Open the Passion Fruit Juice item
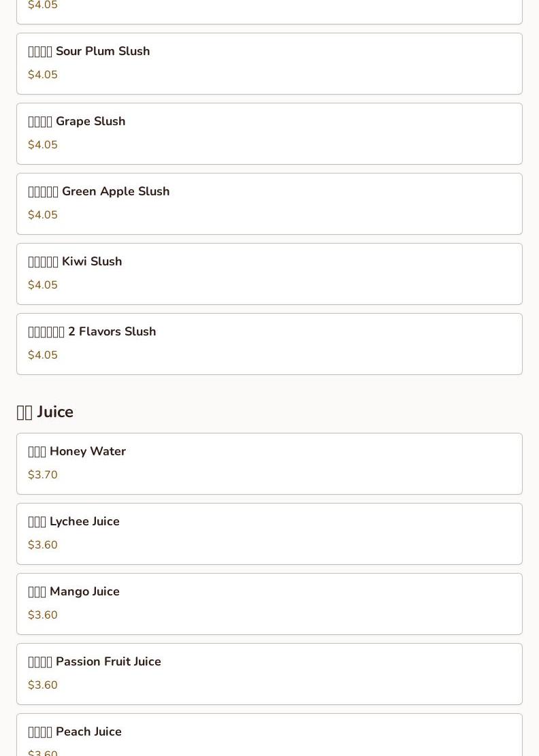539x756 pixels. (95, 662)
